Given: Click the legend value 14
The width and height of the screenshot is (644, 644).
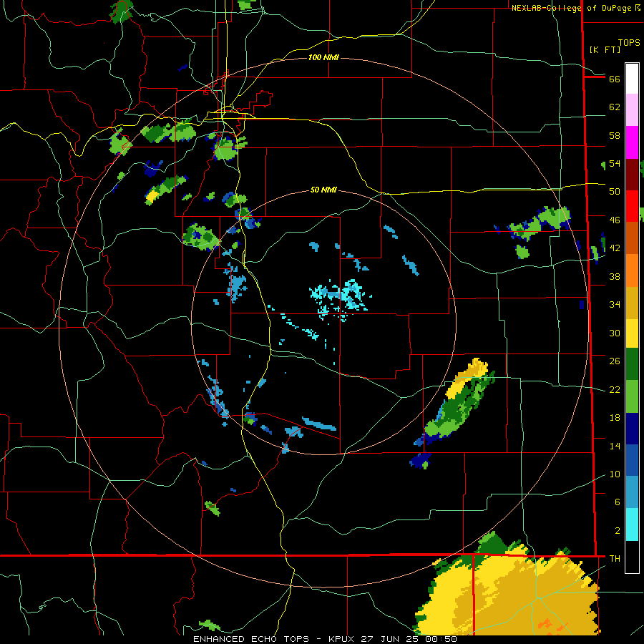Looking at the screenshot, I should tap(615, 446).
